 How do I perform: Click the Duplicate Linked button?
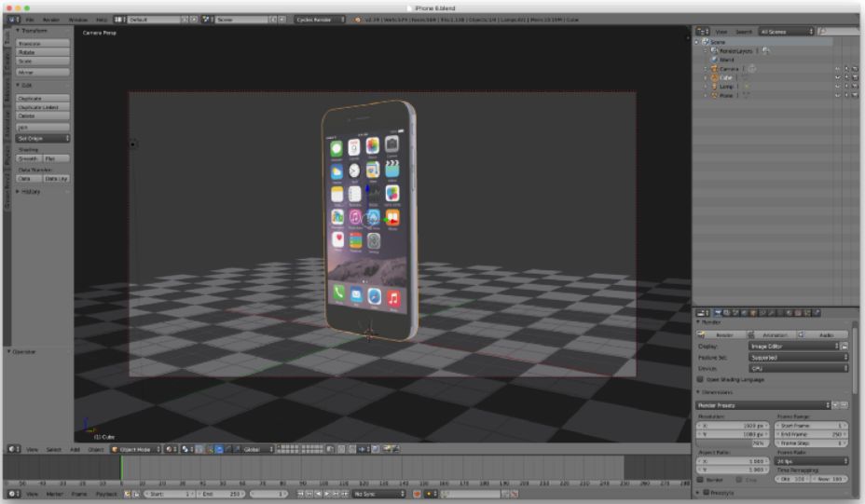pos(43,106)
